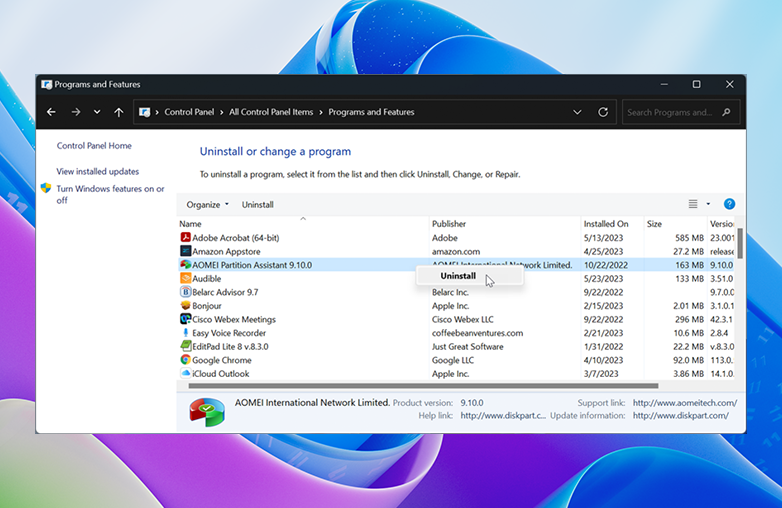The image size is (782, 508).
Task: Click the Amazon Appstore icon
Action: click(186, 251)
